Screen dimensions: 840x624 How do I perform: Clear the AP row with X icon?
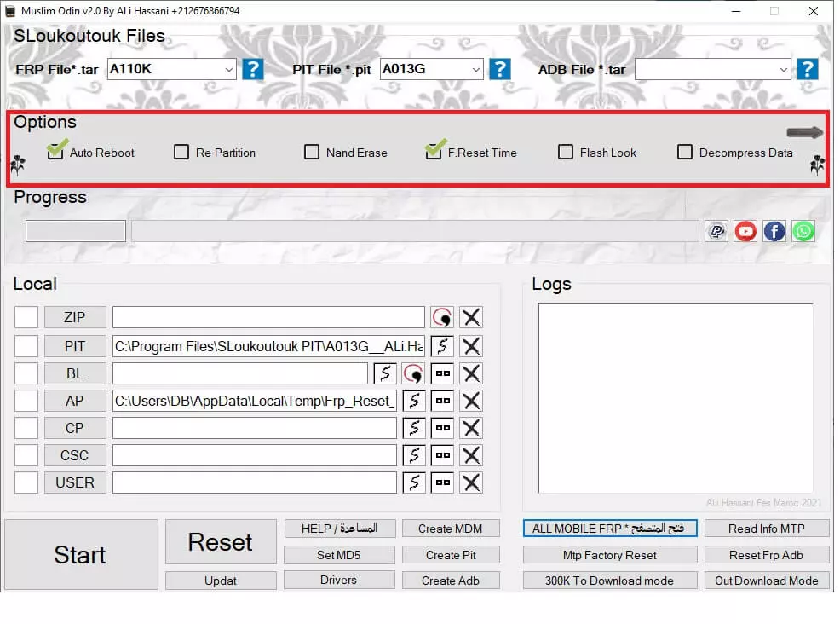pyautogui.click(x=471, y=401)
